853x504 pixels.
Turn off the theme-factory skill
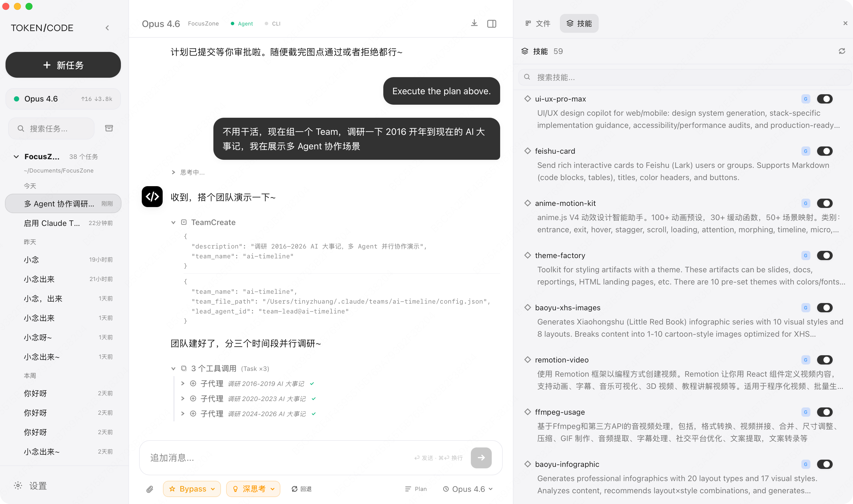[825, 255]
